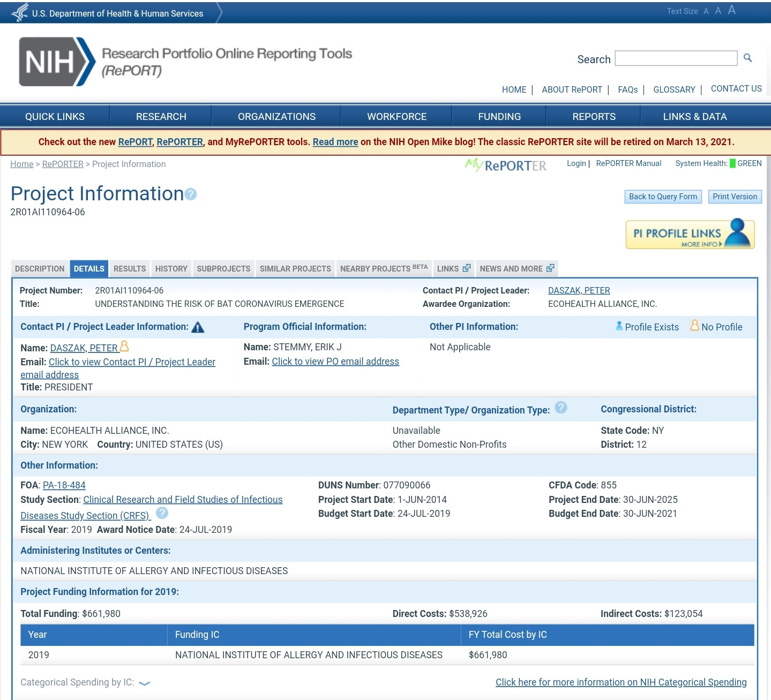Click the MyRePORTER logo
Screen dimensions: 771x700
pos(505,165)
